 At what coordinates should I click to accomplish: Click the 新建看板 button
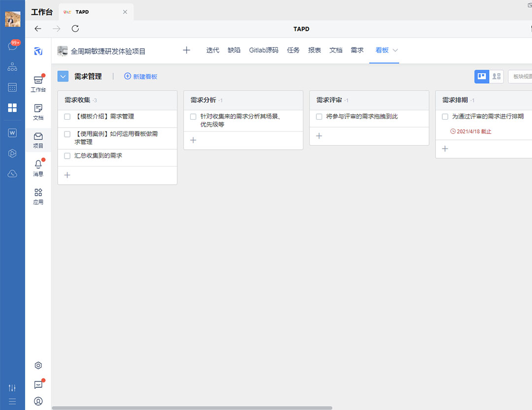click(x=141, y=76)
